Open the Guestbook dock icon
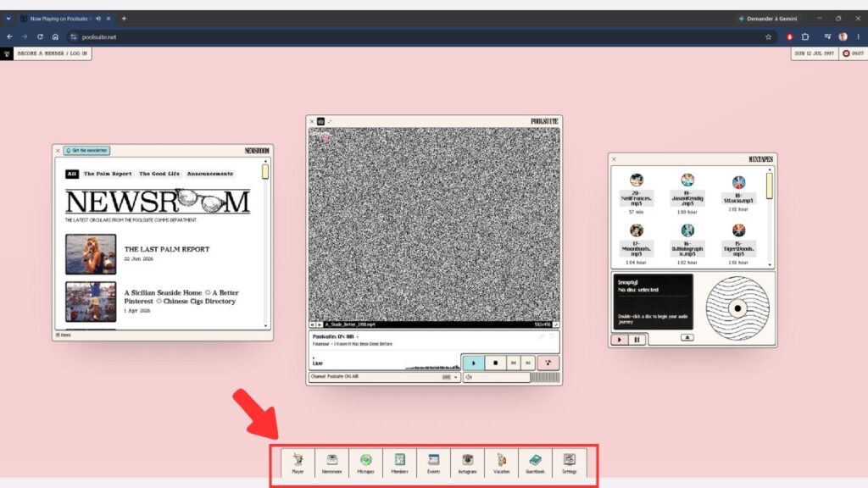The image size is (868, 488). point(536,463)
